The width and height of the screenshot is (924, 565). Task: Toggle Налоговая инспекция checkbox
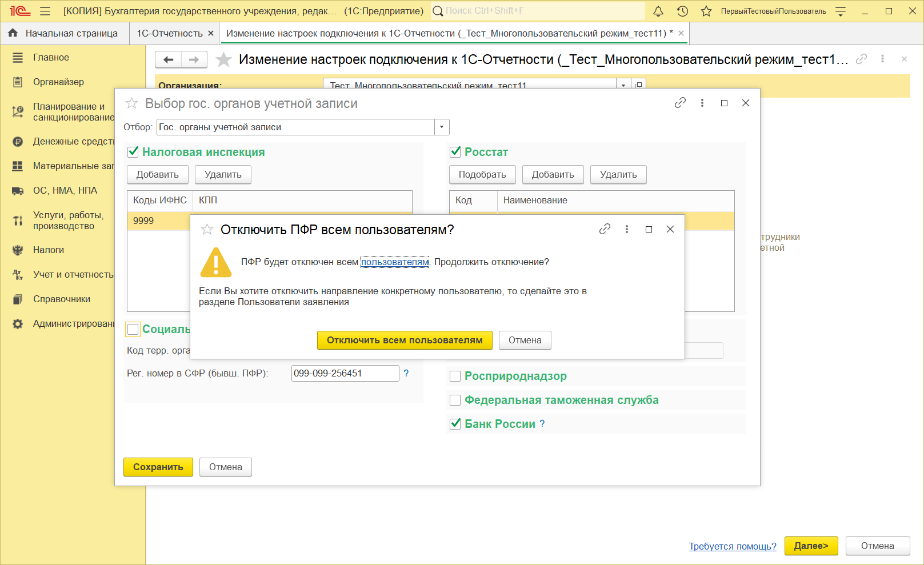[133, 152]
